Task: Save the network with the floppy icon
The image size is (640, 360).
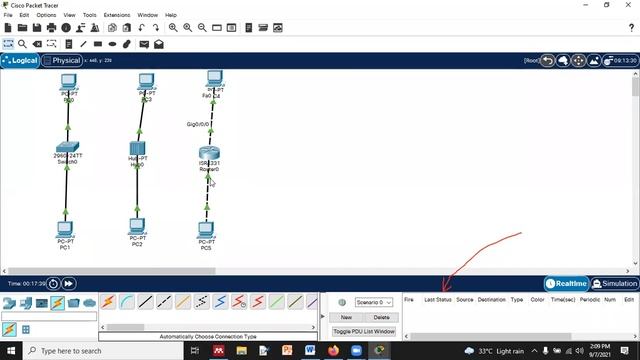Action: tap(37, 28)
